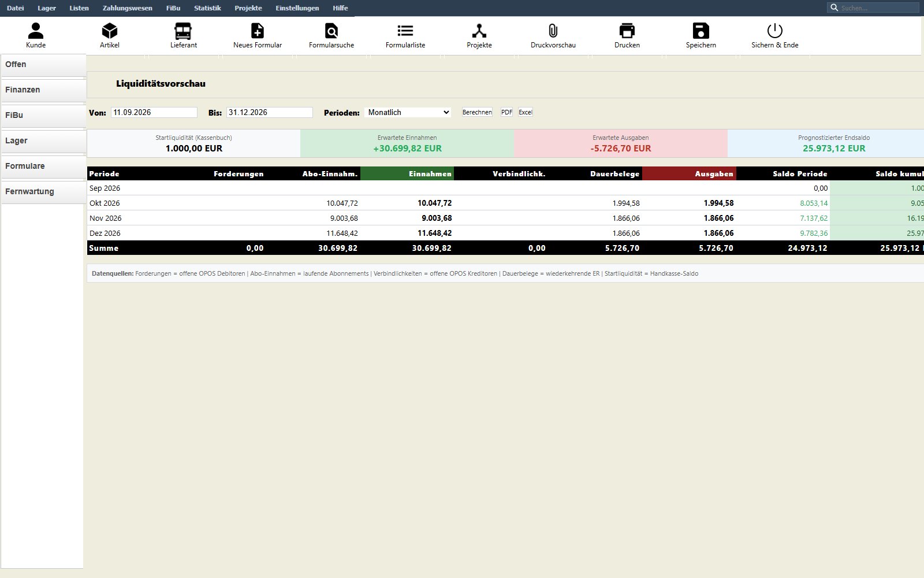
Task: Click Sichern & Ende power icon
Action: 775,31
